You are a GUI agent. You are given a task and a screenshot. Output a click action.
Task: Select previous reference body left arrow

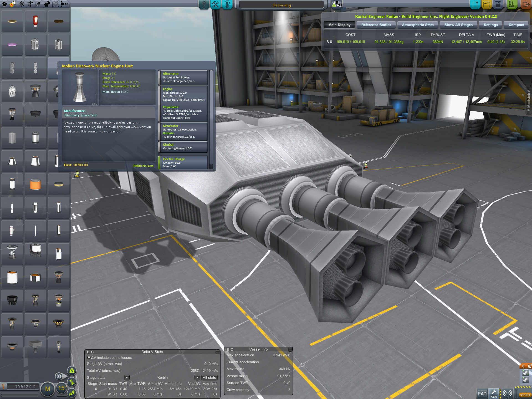tap(127, 377)
